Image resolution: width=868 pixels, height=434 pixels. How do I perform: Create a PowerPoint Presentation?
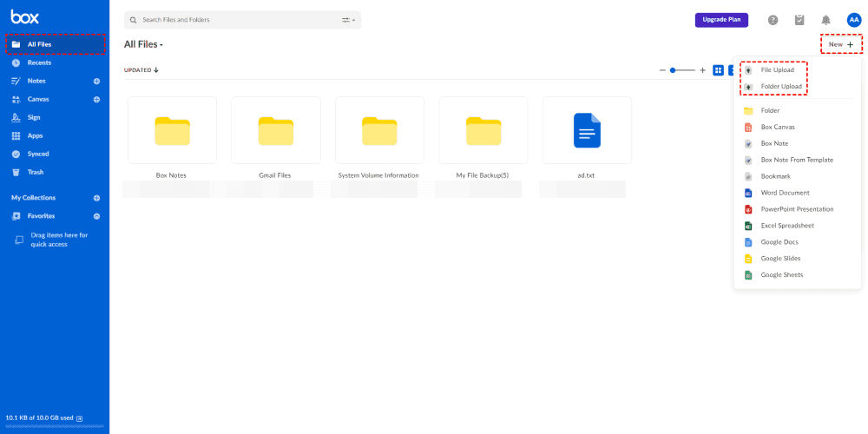coord(797,209)
